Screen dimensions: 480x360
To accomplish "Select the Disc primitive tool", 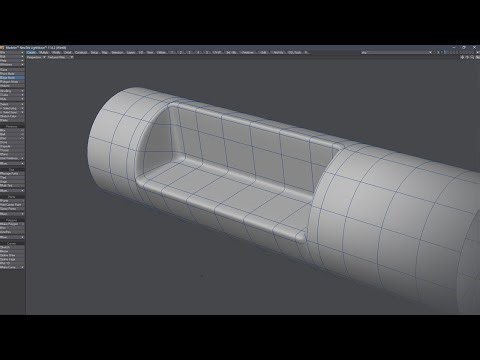I will 12,138.
